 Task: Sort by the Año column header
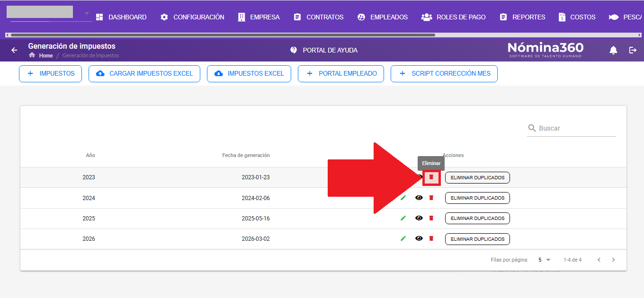[x=90, y=155]
